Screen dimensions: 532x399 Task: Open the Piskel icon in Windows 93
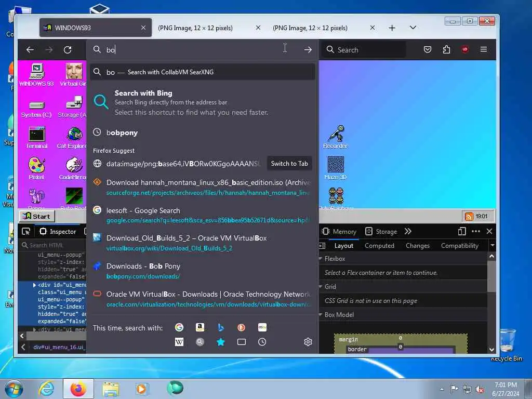coord(37,169)
